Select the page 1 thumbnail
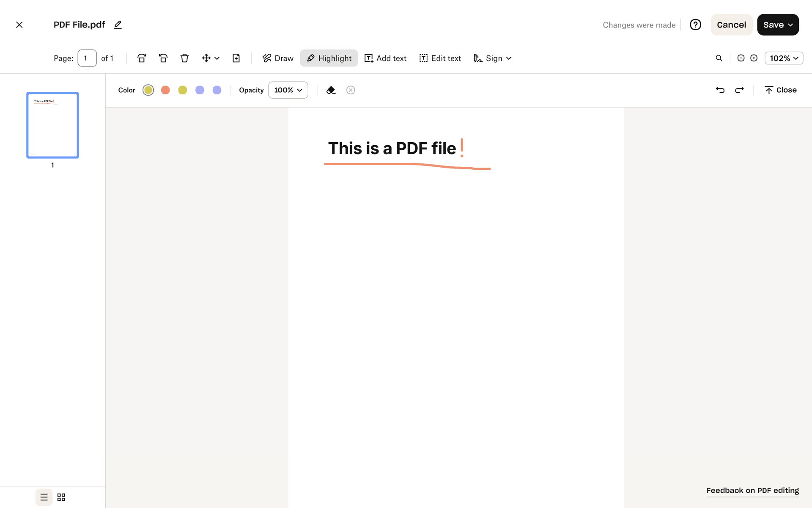The image size is (812, 508). click(x=53, y=125)
